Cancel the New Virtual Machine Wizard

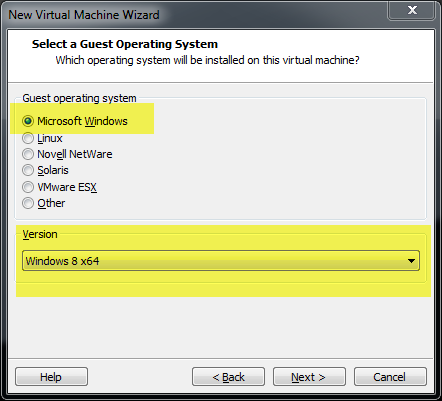tap(390, 377)
